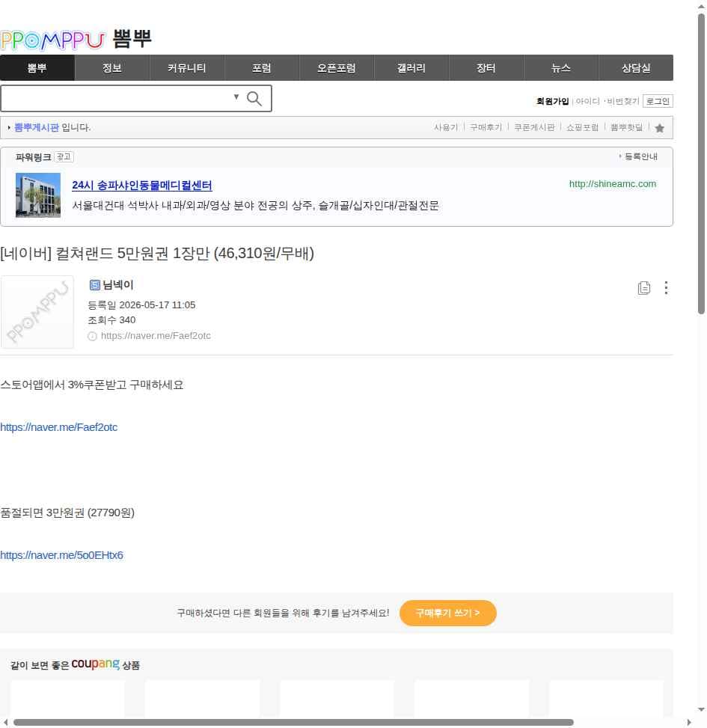
Task: Click the 등록안내 link
Action: 640,156
